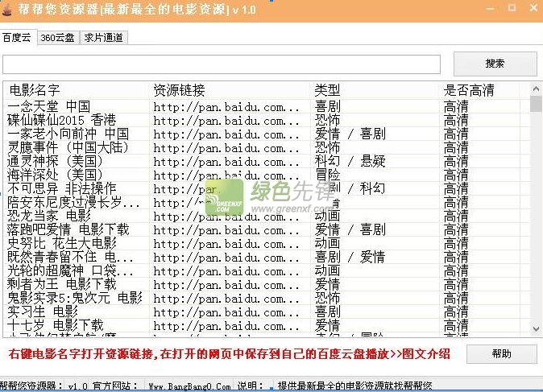Screen dimensions: 543x392
Task: Click 喜剧 / 爱情 type cell
Action: (x=350, y=257)
